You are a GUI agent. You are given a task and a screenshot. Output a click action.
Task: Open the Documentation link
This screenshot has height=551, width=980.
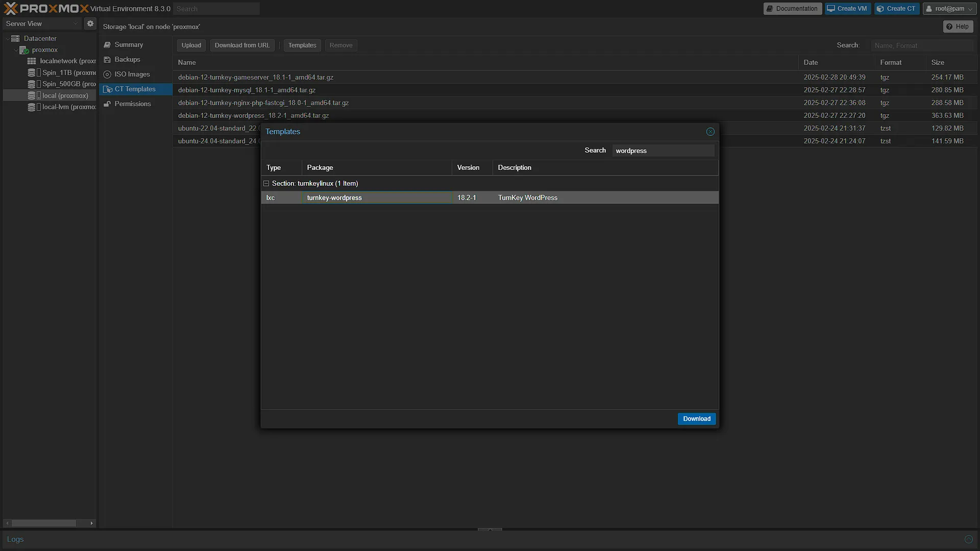click(792, 9)
